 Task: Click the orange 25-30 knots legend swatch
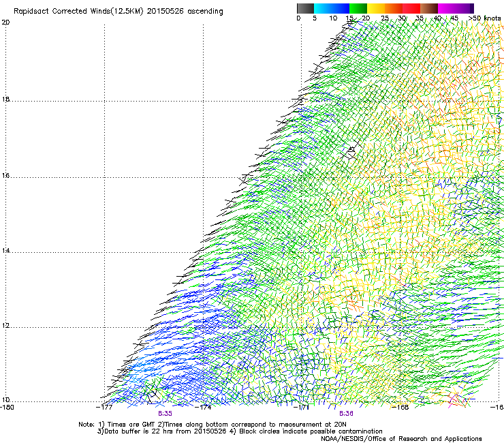[x=394, y=8]
